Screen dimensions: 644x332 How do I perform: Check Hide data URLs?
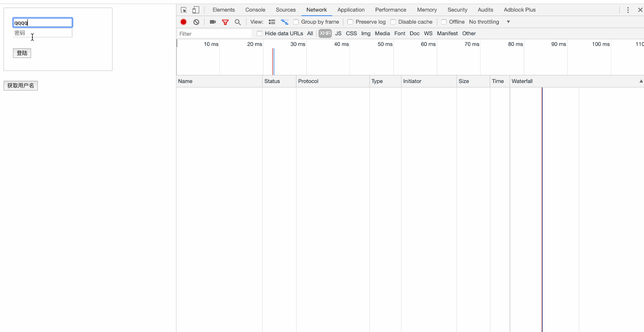tap(259, 33)
